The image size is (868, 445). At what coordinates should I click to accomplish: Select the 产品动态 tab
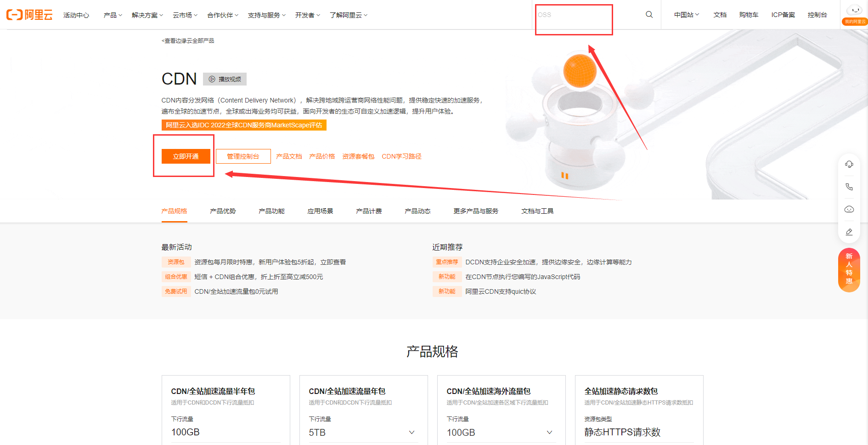tap(417, 211)
